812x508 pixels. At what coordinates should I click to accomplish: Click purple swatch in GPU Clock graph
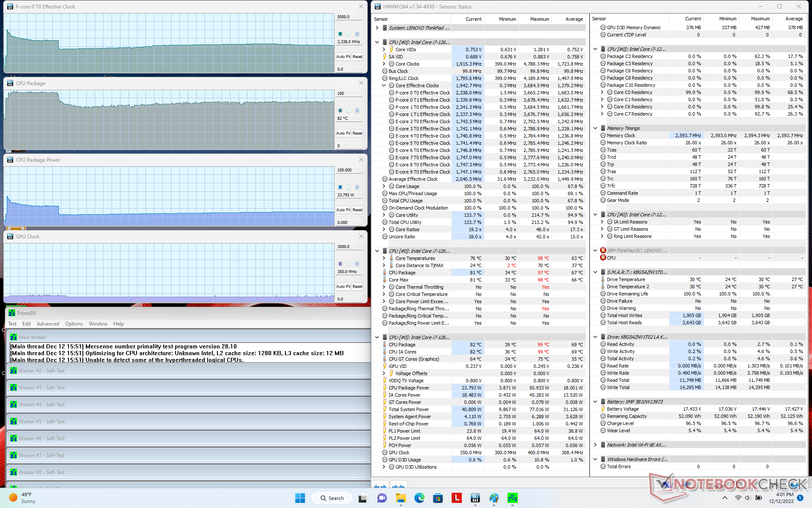[x=340, y=264]
